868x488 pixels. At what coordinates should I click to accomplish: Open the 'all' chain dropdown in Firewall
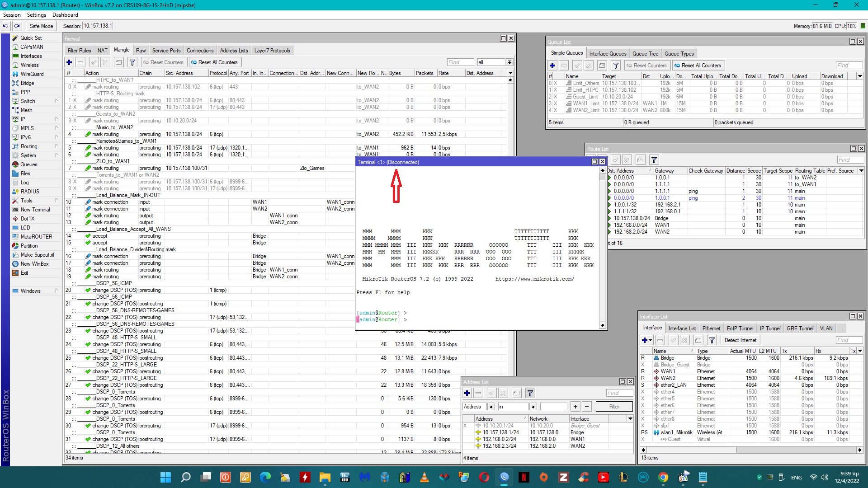[509, 62]
